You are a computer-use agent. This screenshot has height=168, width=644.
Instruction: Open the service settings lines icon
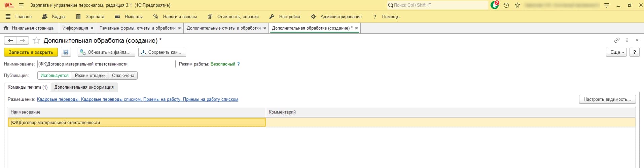click(607, 5)
